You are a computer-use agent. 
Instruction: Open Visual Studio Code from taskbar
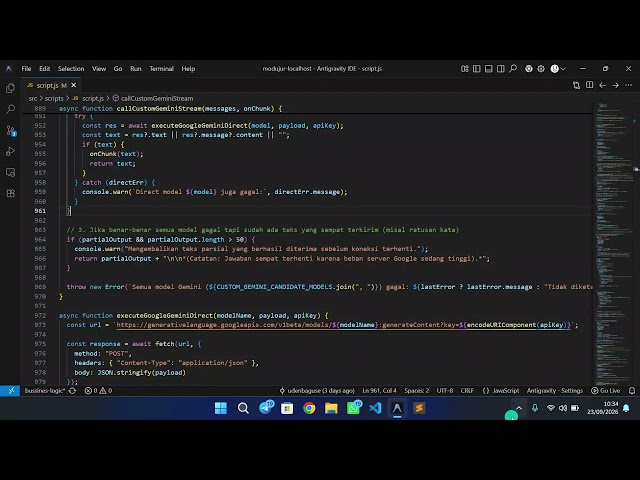coord(375,408)
